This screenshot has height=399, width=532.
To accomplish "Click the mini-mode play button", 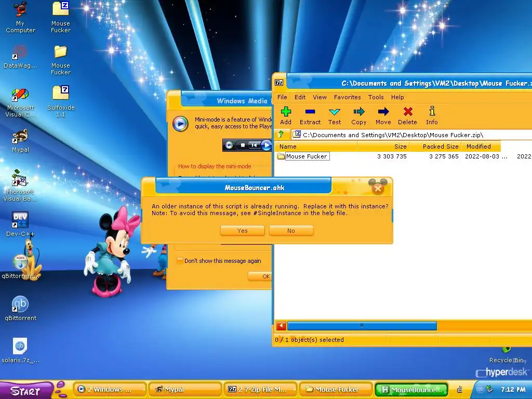I will [267, 145].
